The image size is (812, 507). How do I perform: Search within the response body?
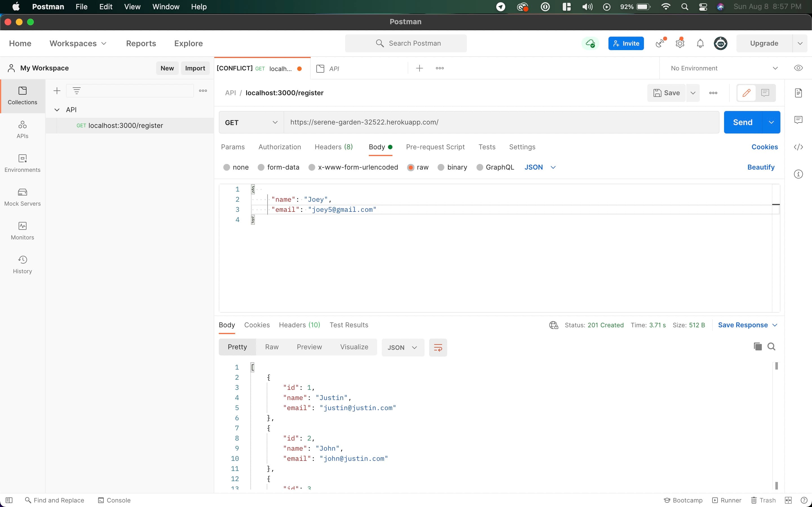click(771, 346)
